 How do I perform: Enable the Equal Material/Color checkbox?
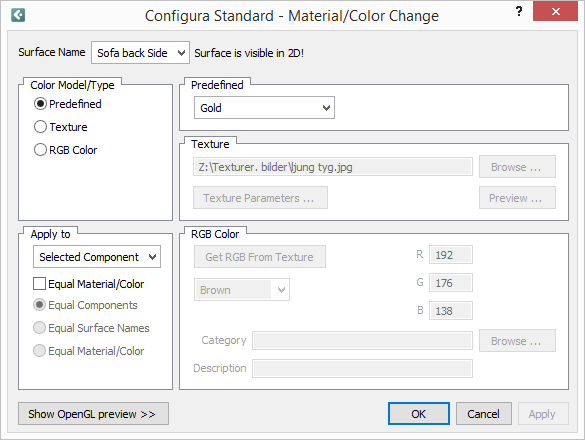tap(40, 284)
